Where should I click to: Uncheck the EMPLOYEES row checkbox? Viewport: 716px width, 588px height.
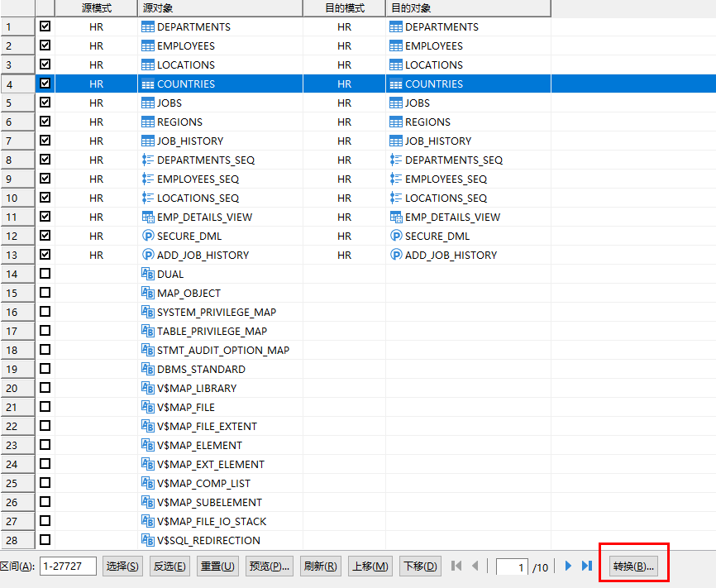coord(45,45)
